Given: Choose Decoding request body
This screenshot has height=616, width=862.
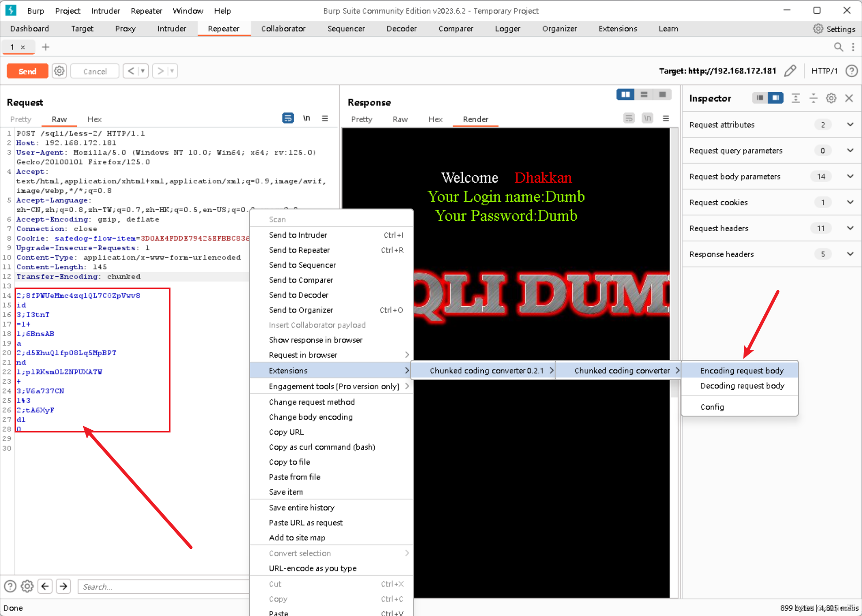Looking at the screenshot, I should click(x=740, y=386).
